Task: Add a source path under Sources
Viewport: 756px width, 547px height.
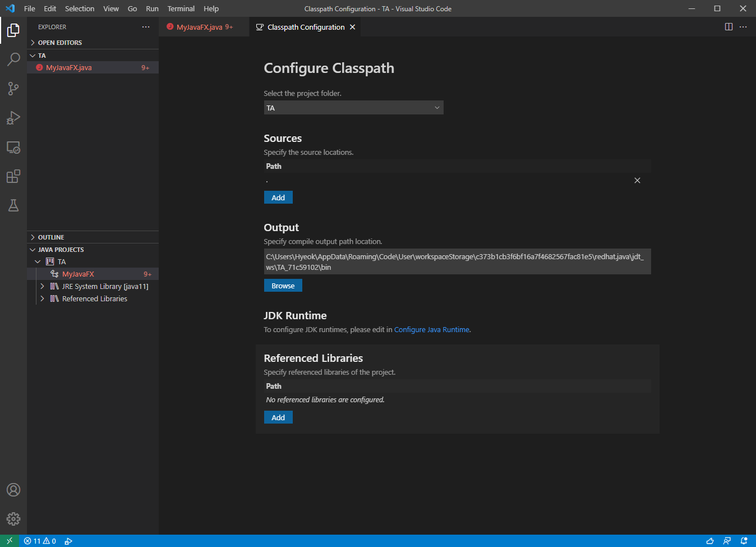Action: [x=278, y=197]
